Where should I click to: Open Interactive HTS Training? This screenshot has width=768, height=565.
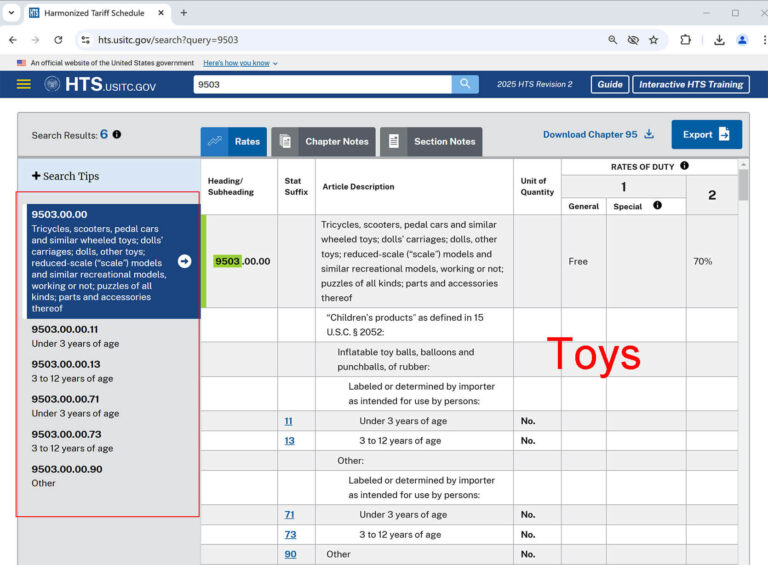point(691,84)
